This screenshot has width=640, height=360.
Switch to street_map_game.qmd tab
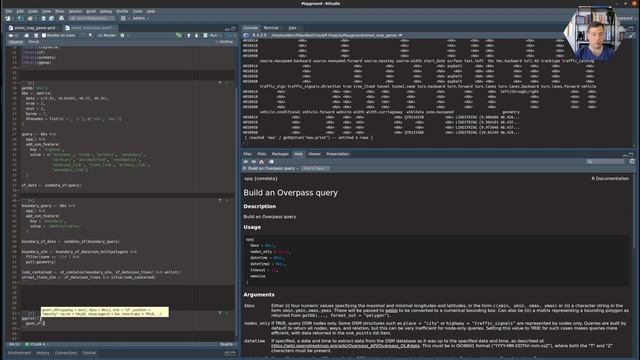[x=35, y=28]
